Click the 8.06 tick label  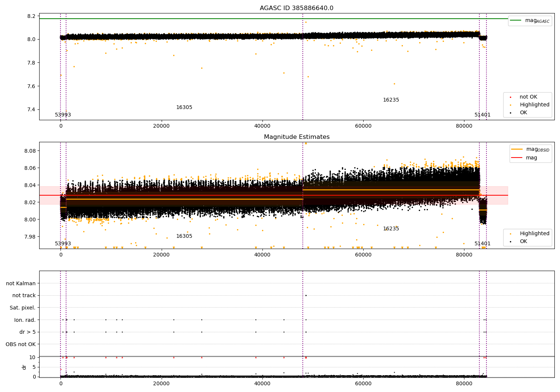pyautogui.click(x=30, y=168)
